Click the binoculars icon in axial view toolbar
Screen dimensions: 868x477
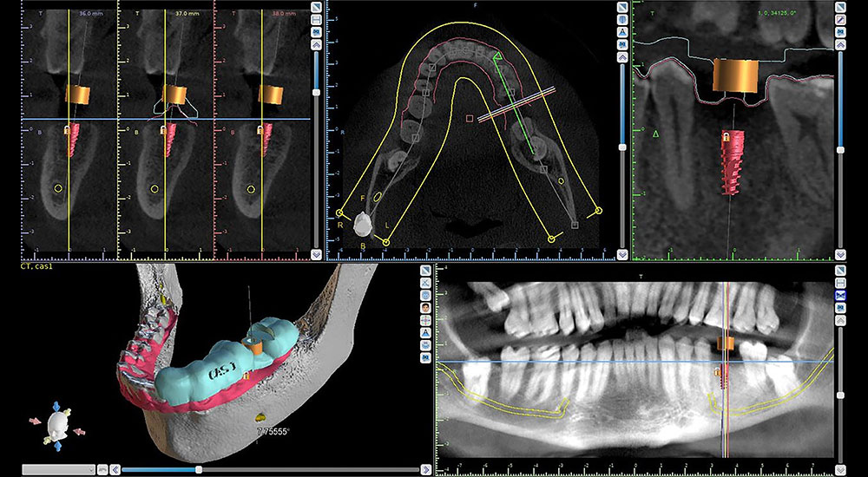click(622, 43)
